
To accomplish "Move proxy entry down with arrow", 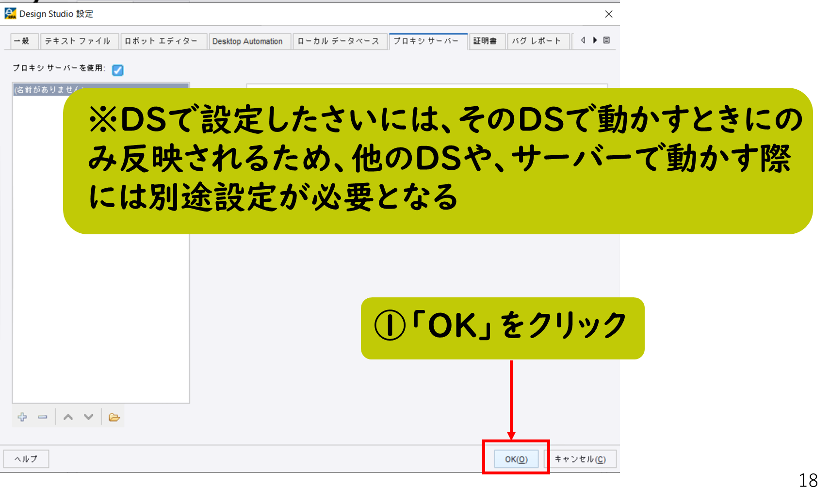I will (88, 417).
